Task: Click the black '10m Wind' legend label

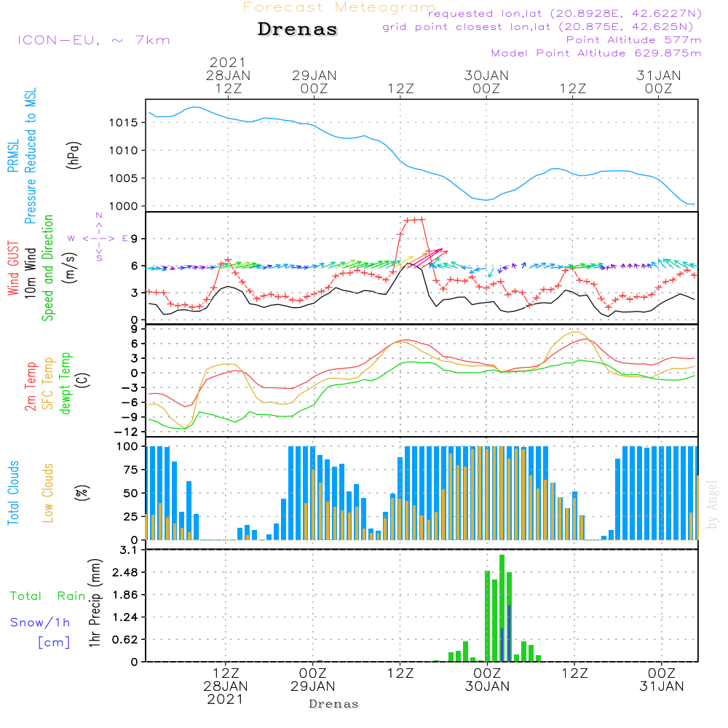Action: pyautogui.click(x=30, y=273)
